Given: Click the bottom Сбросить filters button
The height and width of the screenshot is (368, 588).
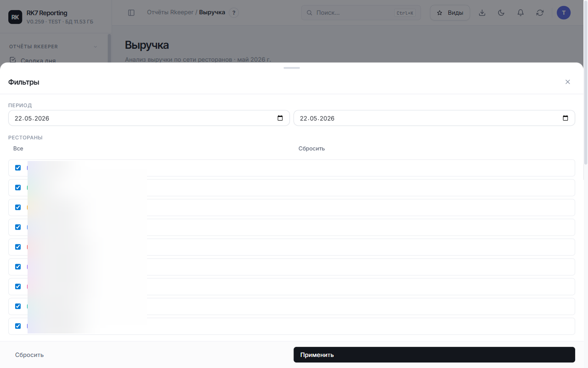Looking at the screenshot, I should pyautogui.click(x=29, y=355).
